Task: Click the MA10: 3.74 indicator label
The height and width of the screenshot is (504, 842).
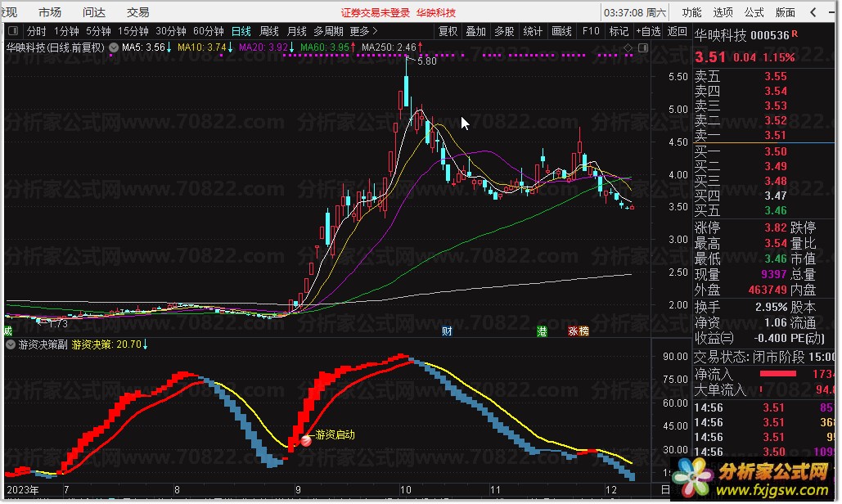Action: pyautogui.click(x=202, y=47)
